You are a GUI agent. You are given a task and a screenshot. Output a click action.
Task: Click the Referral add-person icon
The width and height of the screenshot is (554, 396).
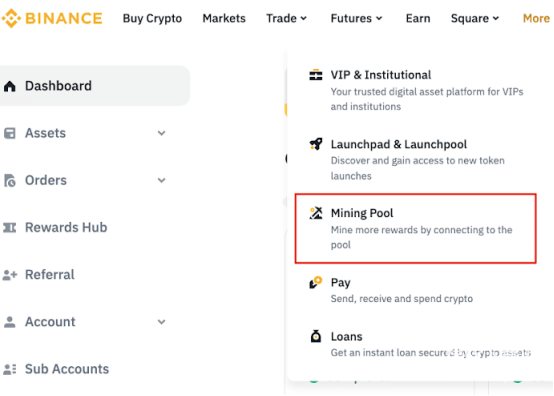10,275
